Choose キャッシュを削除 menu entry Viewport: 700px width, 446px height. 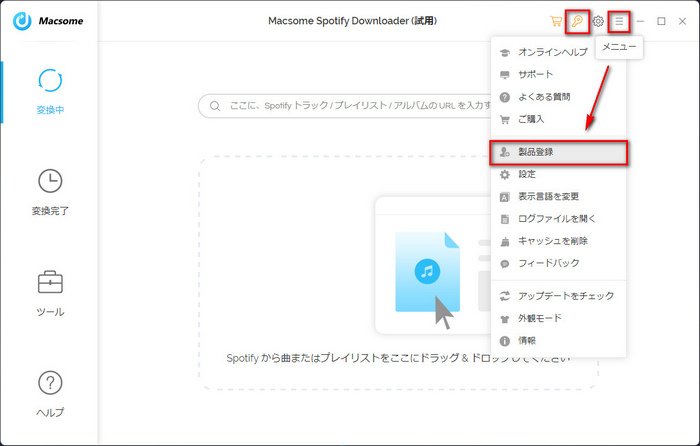558,241
